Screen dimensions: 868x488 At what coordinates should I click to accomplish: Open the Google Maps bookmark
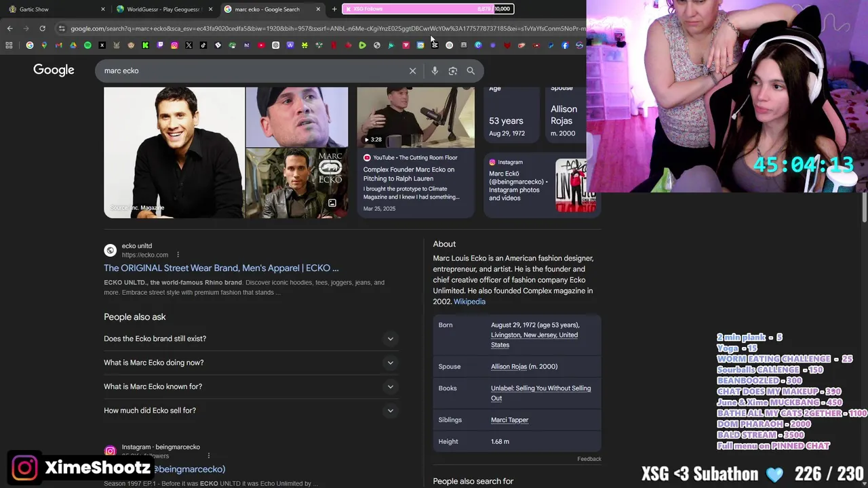coord(44,45)
